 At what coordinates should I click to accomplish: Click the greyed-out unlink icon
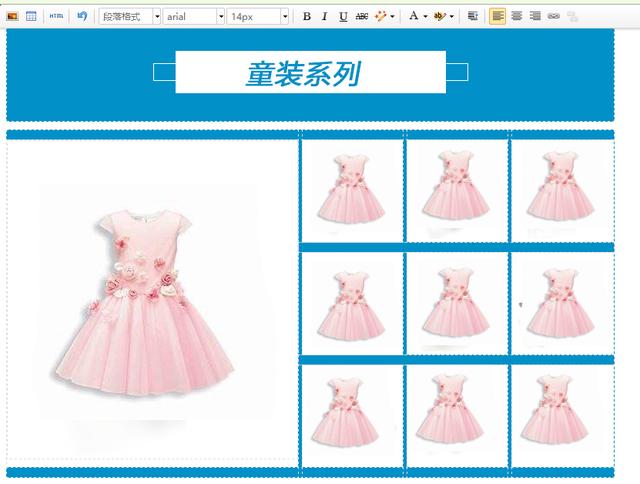(x=572, y=16)
